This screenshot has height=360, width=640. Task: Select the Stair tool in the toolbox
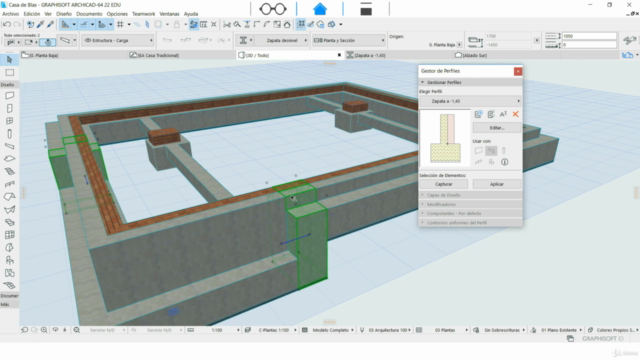pos(9,171)
